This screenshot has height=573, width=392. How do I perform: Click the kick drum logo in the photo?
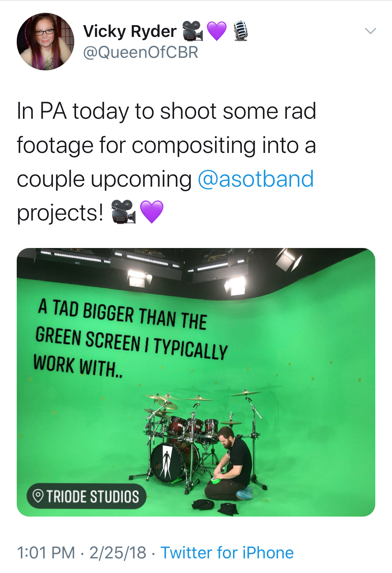click(x=167, y=462)
